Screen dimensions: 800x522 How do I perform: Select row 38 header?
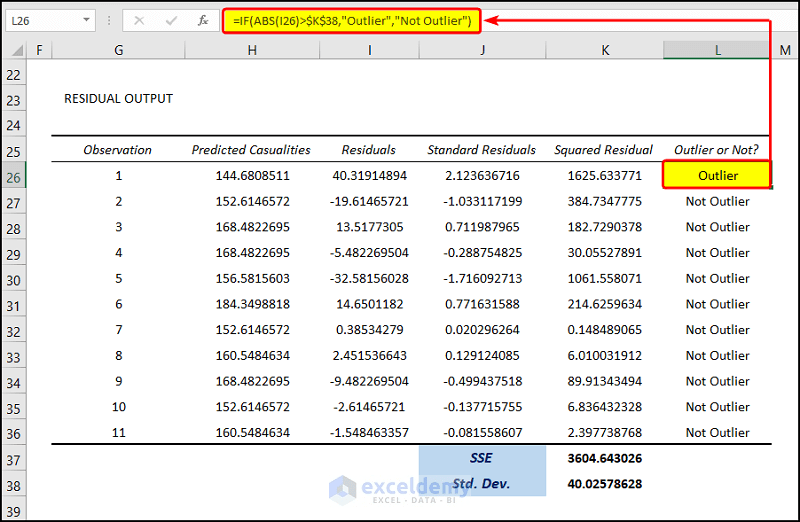pos(13,486)
